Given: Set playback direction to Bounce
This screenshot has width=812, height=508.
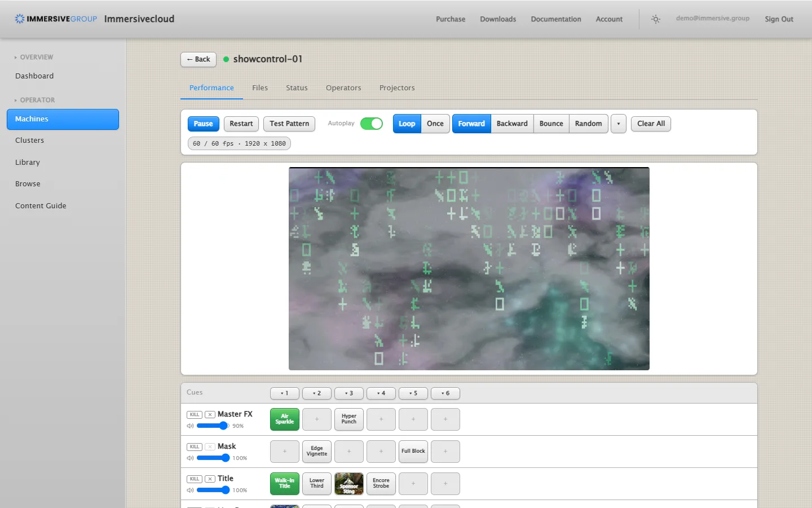Looking at the screenshot, I should tap(551, 124).
